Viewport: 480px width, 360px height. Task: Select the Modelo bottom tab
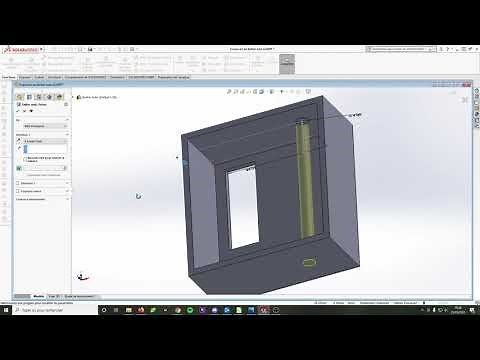click(x=39, y=296)
